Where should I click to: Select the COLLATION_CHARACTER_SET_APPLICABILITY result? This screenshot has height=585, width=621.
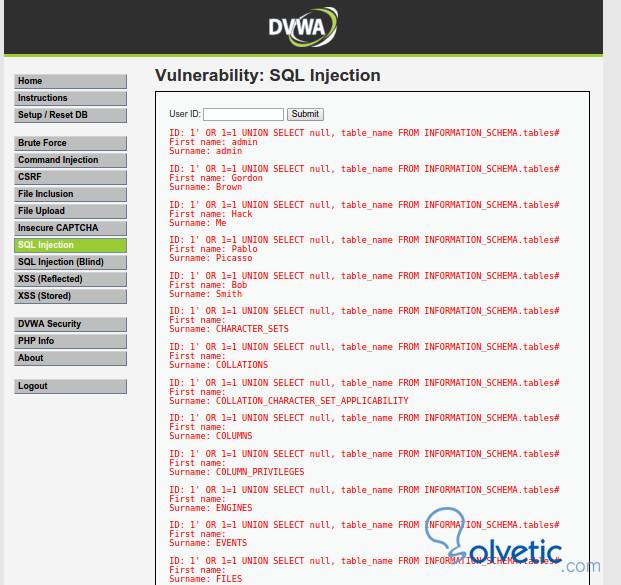289,401
